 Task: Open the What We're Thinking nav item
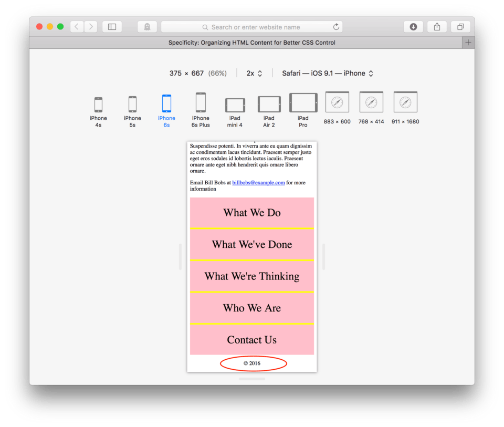(252, 276)
